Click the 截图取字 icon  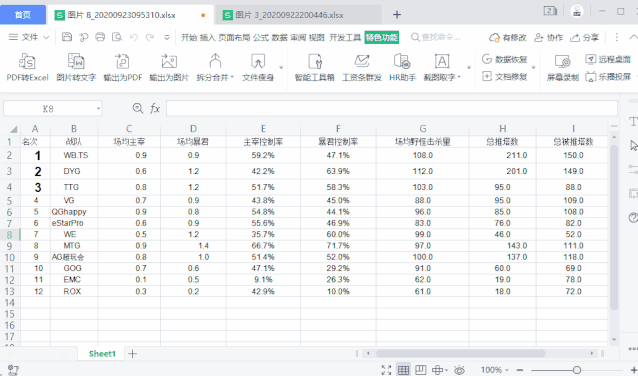click(442, 62)
